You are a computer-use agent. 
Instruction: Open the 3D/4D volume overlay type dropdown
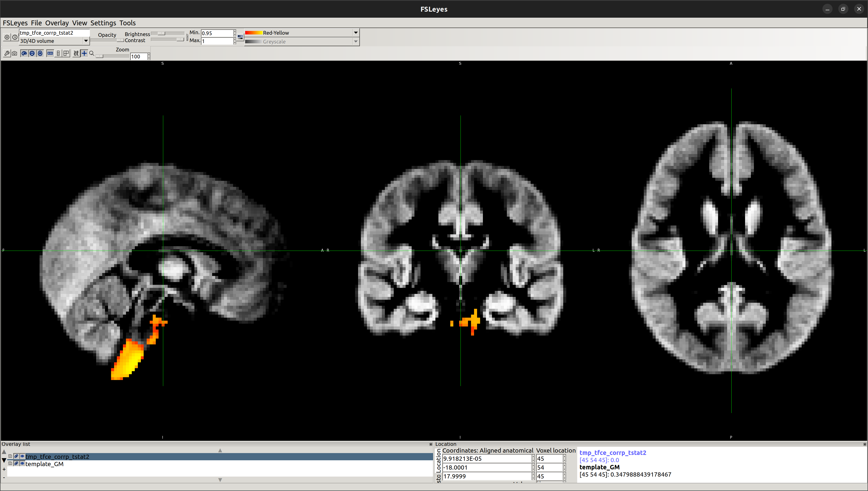[86, 41]
